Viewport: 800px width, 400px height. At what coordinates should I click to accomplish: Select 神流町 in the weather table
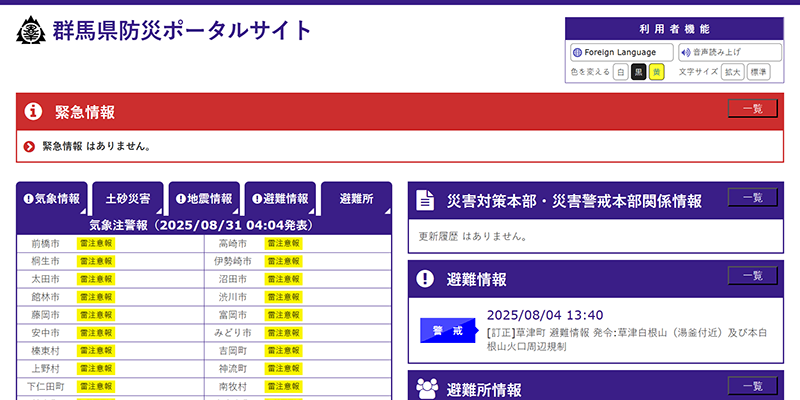point(233,368)
